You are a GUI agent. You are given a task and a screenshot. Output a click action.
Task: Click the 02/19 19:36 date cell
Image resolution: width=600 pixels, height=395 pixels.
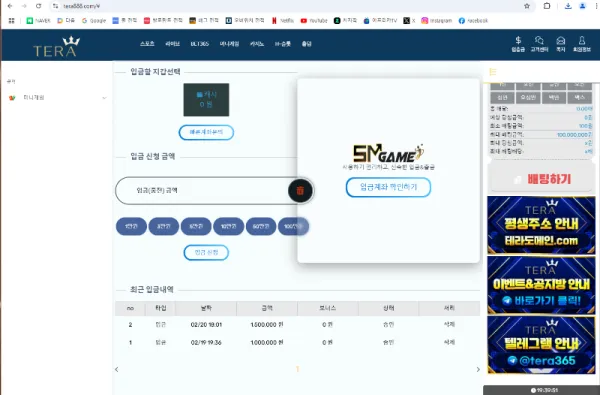(206, 343)
